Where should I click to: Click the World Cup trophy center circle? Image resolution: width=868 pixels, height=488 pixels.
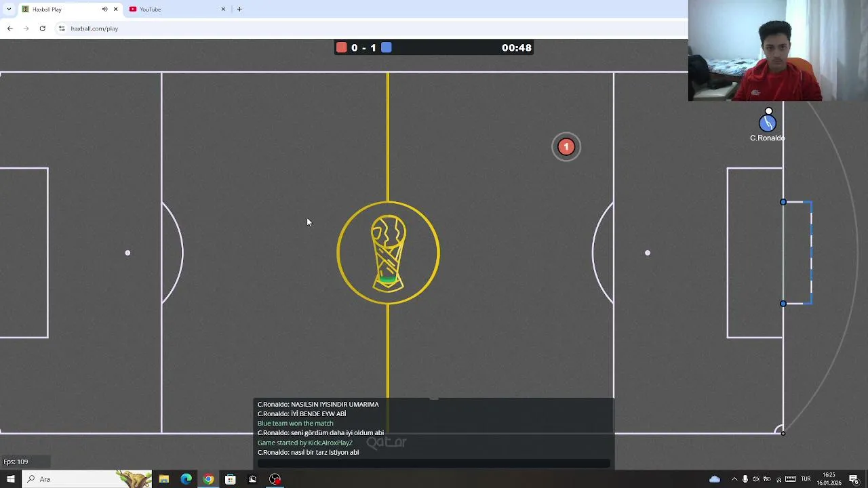click(x=389, y=253)
